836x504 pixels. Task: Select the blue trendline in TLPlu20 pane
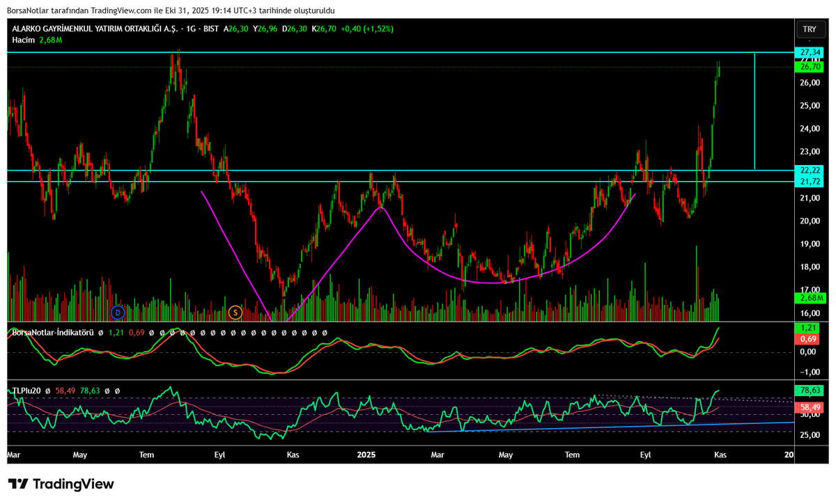(x=610, y=427)
